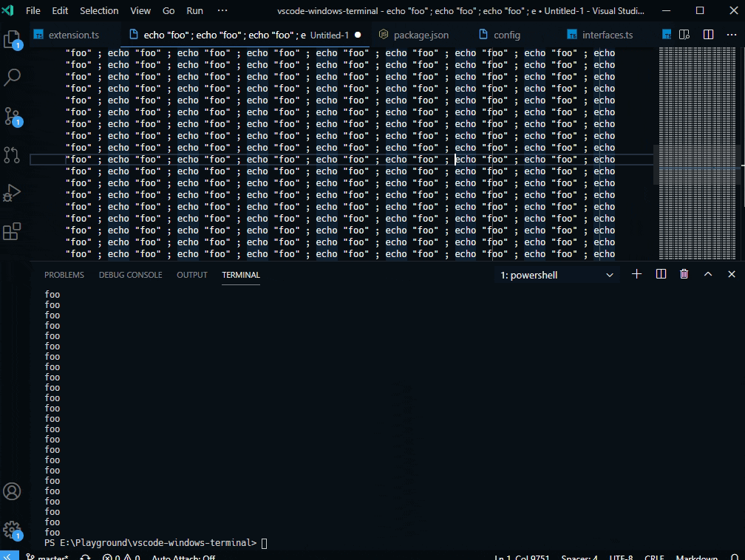Screen dimensions: 745x560
Task: Expand the hidden menu items ellipsis in the menu bar
Action: 222,10
